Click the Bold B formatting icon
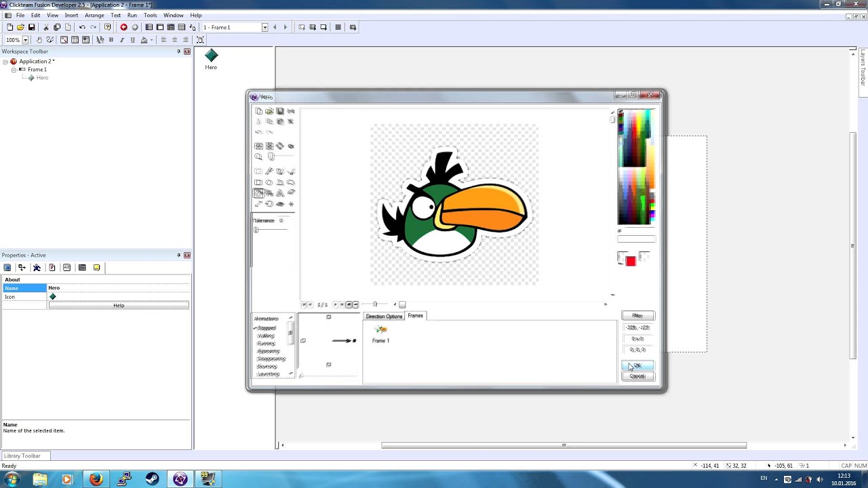This screenshot has height=488, width=868. point(111,40)
